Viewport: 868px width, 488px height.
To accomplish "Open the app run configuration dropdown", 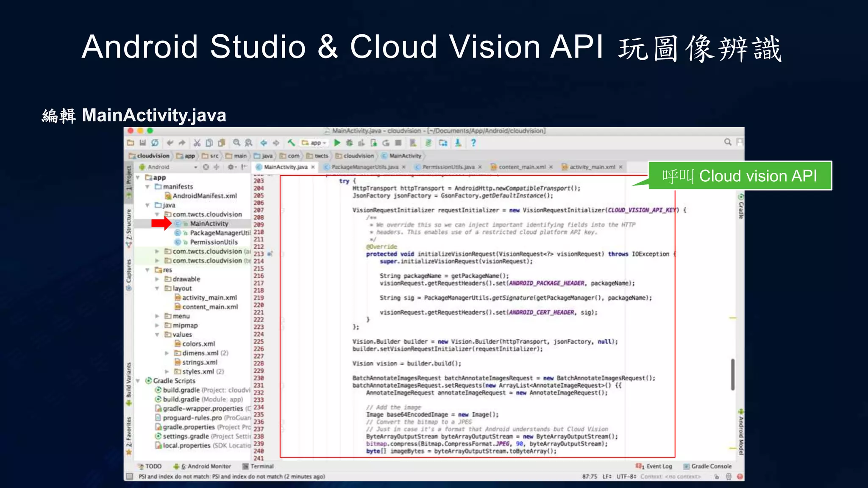I will 314,143.
